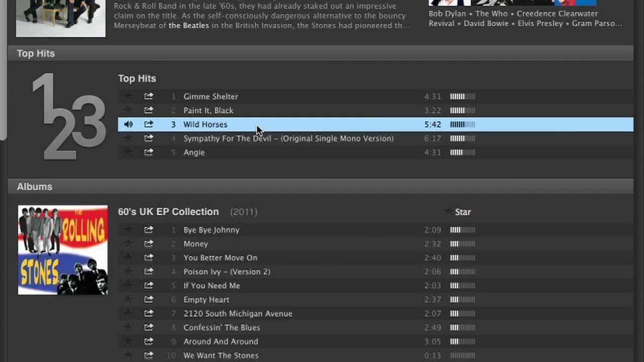Screen dimensions: 644x362
Task: Star the track Confessin' The Blues
Action: click(128, 327)
